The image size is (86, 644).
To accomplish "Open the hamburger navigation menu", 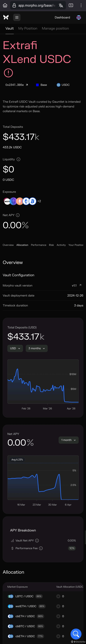I will tap(17, 17).
